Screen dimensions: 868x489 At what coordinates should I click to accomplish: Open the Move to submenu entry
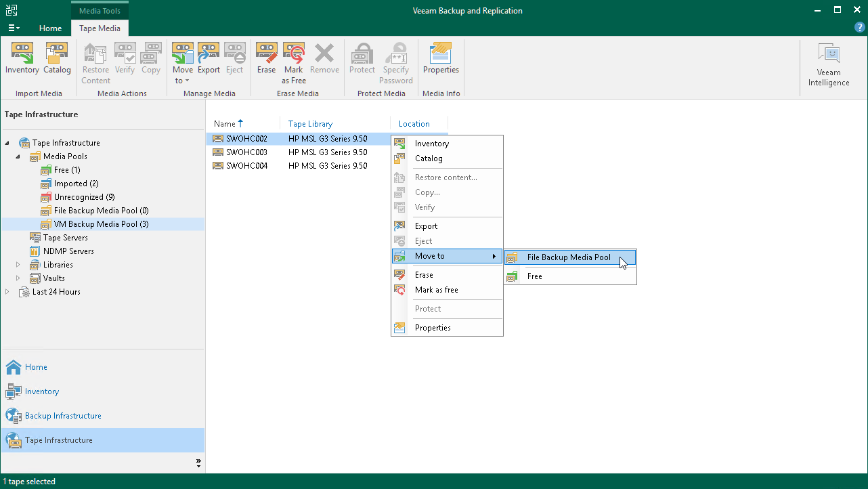click(447, 256)
